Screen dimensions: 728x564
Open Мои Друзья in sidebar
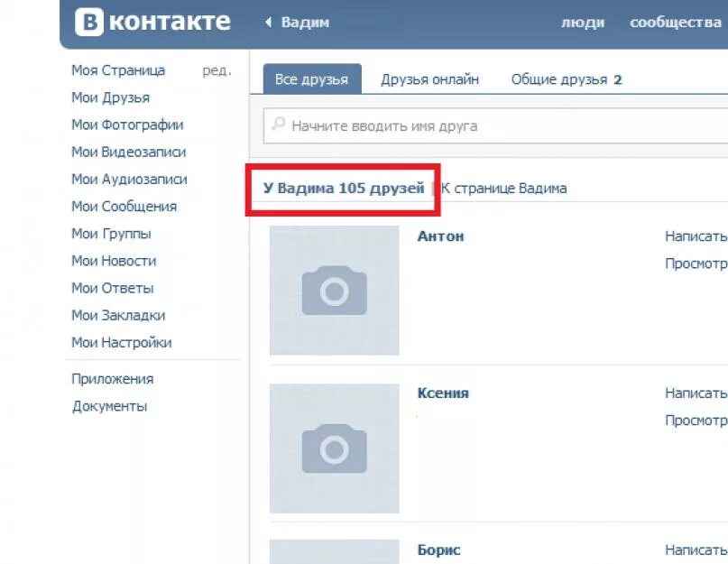pyautogui.click(x=110, y=97)
